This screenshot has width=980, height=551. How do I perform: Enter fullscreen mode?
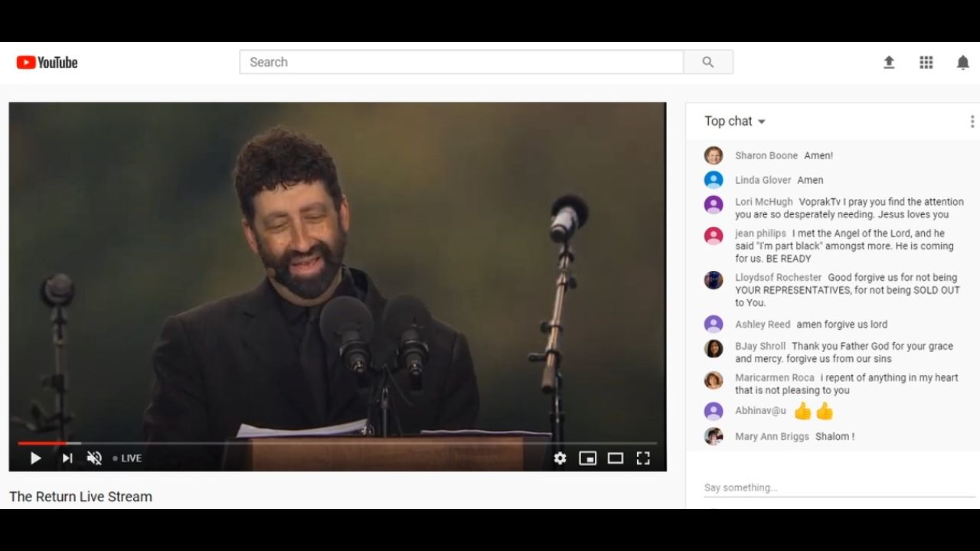(643, 458)
